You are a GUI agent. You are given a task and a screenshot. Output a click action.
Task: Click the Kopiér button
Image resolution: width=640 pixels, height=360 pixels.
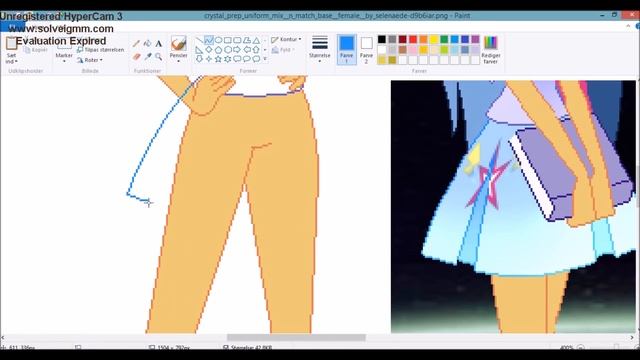36,50
